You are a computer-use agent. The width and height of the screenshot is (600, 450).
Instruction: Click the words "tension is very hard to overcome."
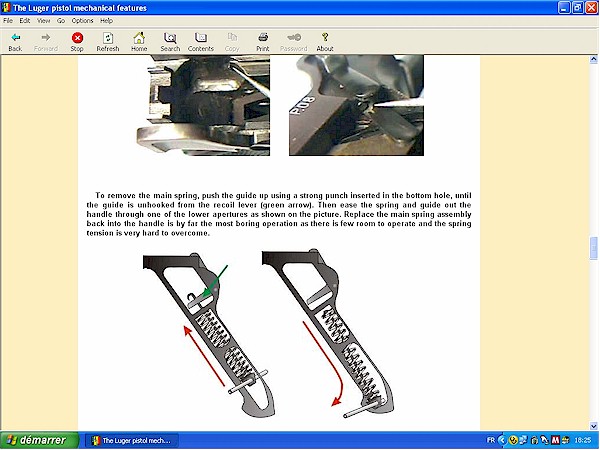pos(148,233)
